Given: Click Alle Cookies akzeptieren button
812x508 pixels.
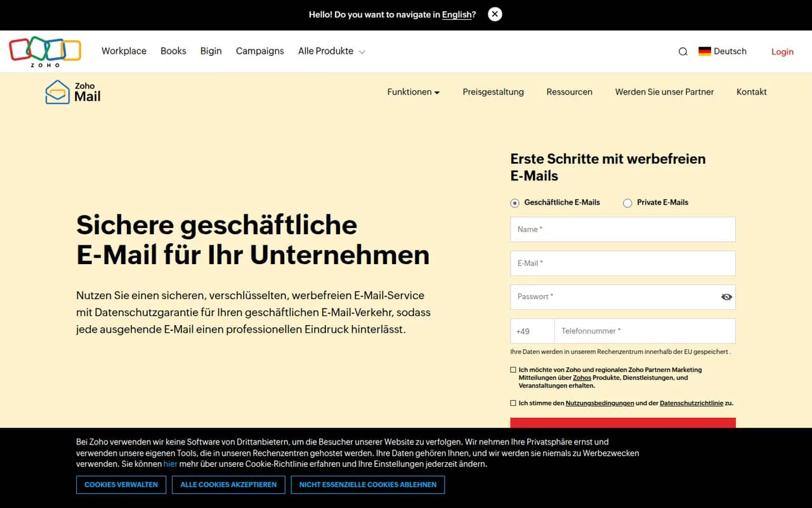Looking at the screenshot, I should pyautogui.click(x=228, y=485).
